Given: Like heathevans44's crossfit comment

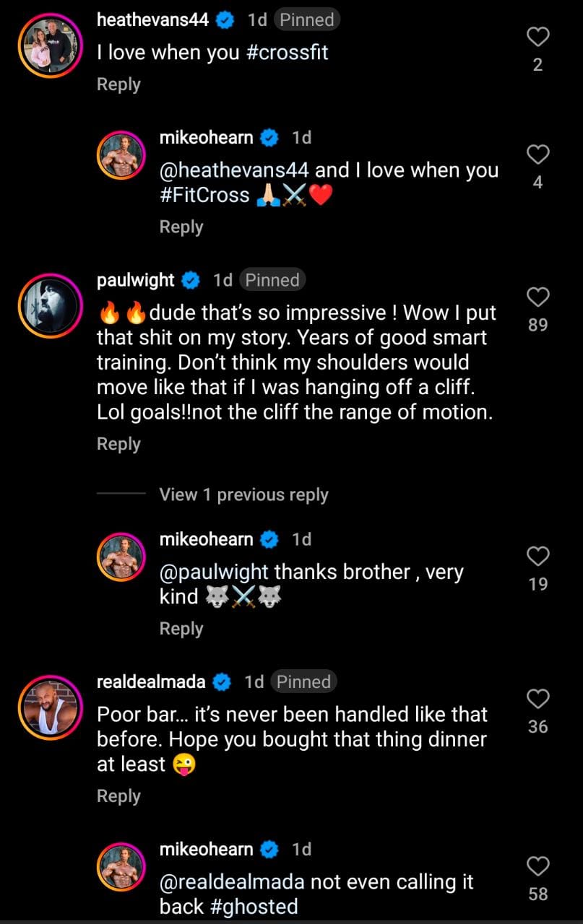Looking at the screenshot, I should coord(537,38).
